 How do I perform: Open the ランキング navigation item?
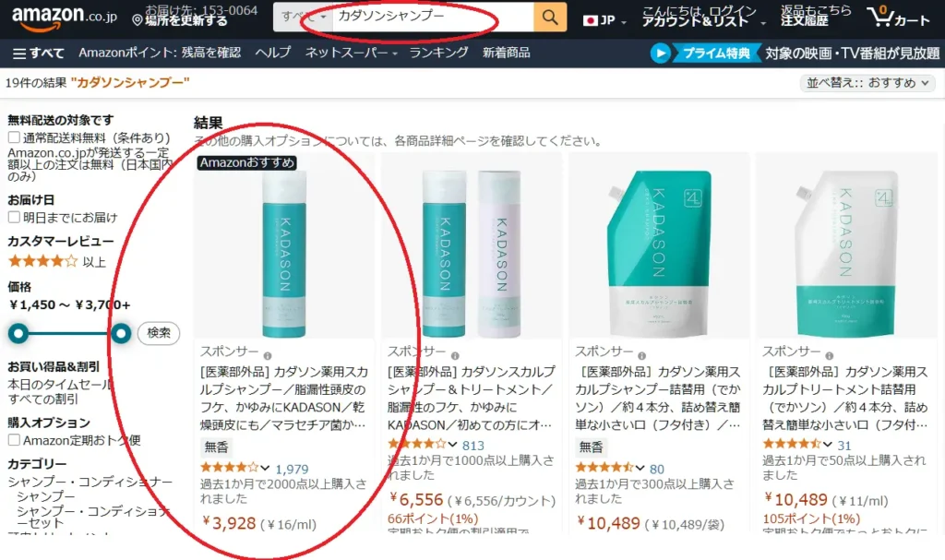438,53
